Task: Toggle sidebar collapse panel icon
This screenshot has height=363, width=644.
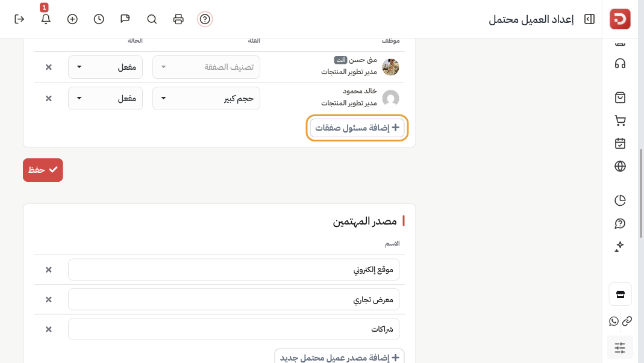Action: [x=589, y=19]
